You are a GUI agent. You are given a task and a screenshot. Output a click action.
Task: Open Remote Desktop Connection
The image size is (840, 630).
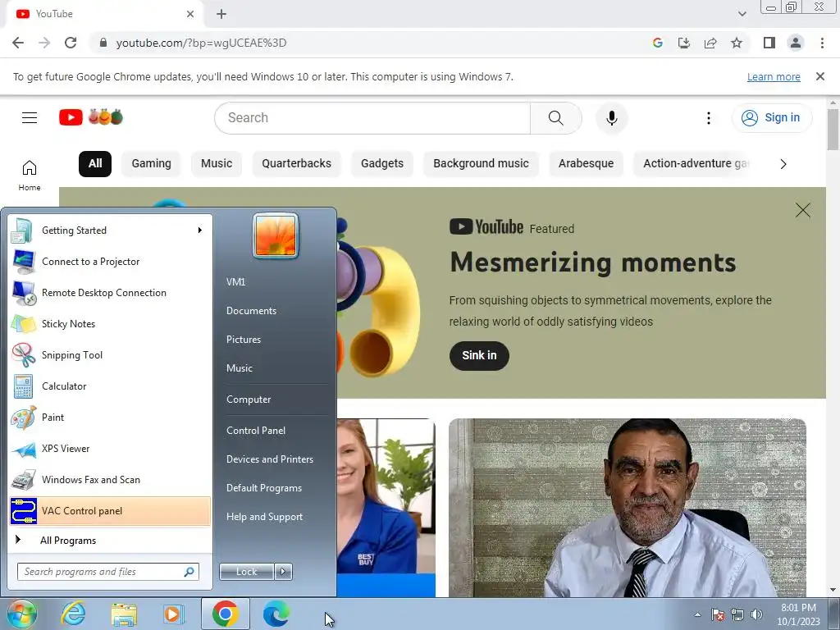coord(111,293)
